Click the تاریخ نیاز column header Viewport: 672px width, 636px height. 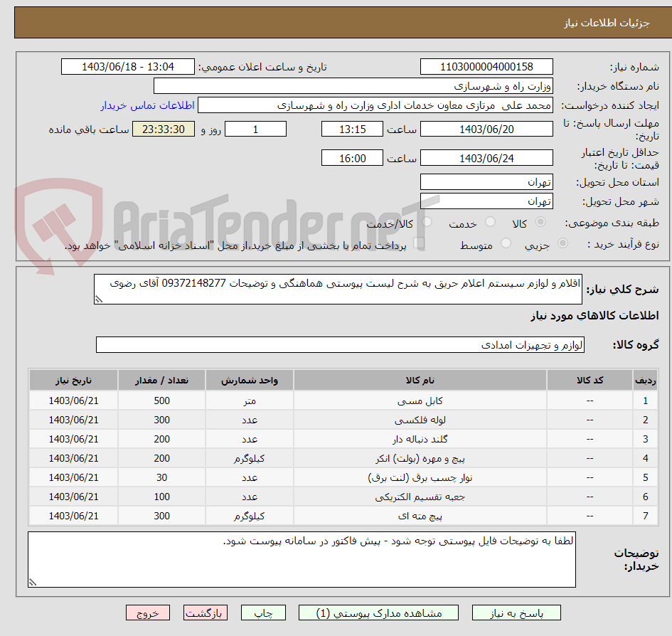click(73, 381)
